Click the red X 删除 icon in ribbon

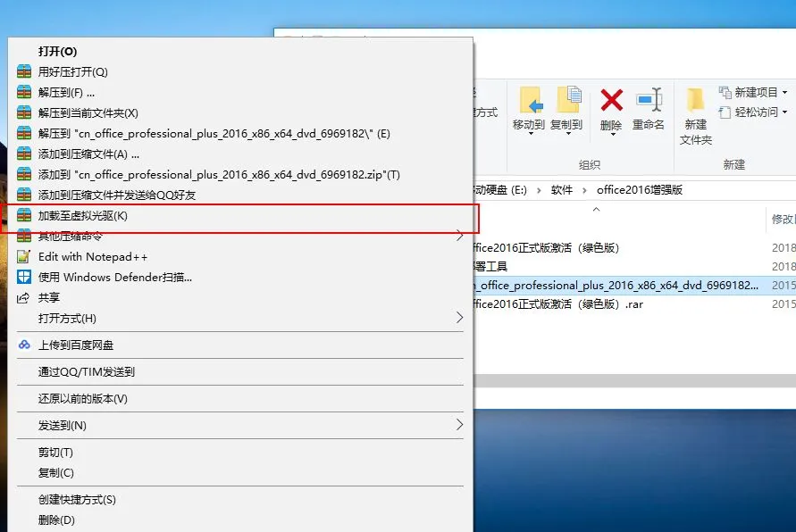point(611,100)
